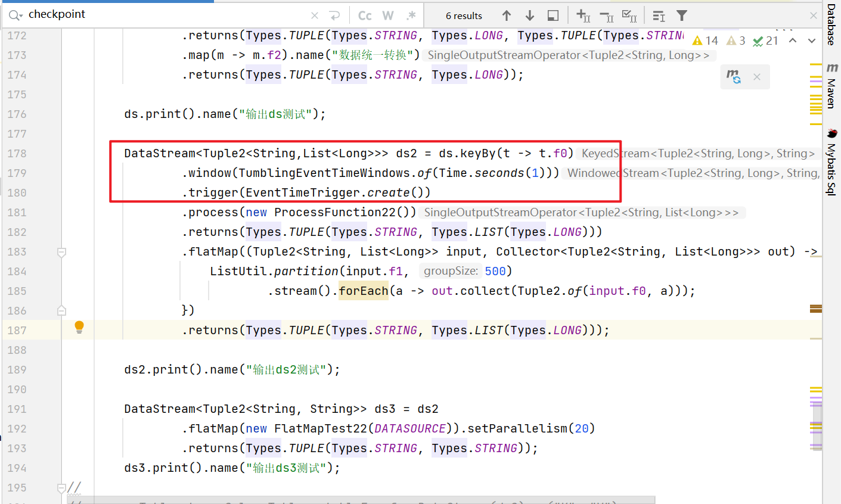The width and height of the screenshot is (841, 504).
Task: Click the "6 results" label
Action: coord(464,16)
